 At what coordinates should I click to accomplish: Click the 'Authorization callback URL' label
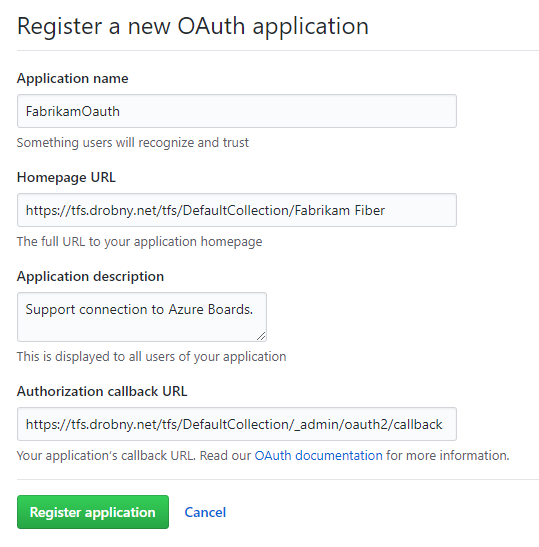point(102,391)
